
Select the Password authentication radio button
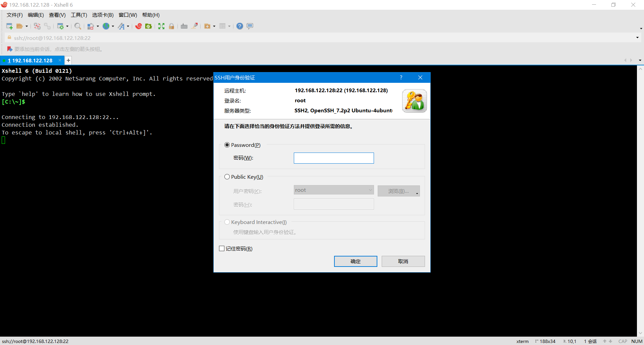(x=227, y=145)
